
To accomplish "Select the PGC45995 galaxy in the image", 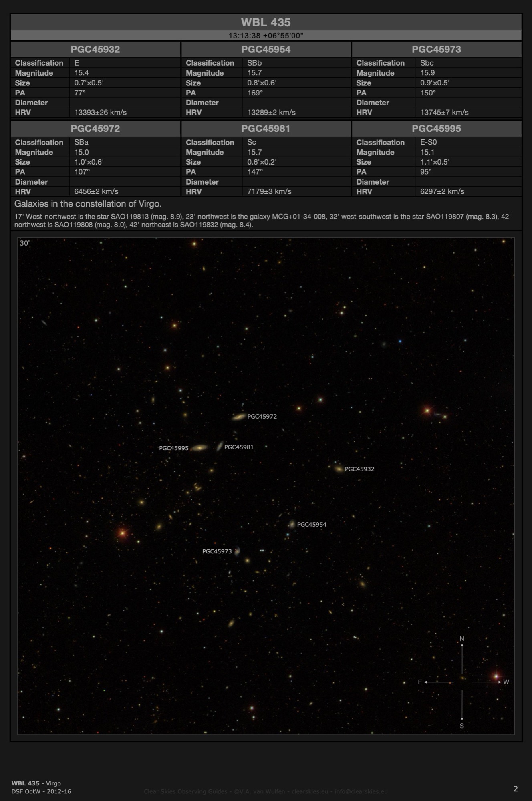I will click(199, 448).
